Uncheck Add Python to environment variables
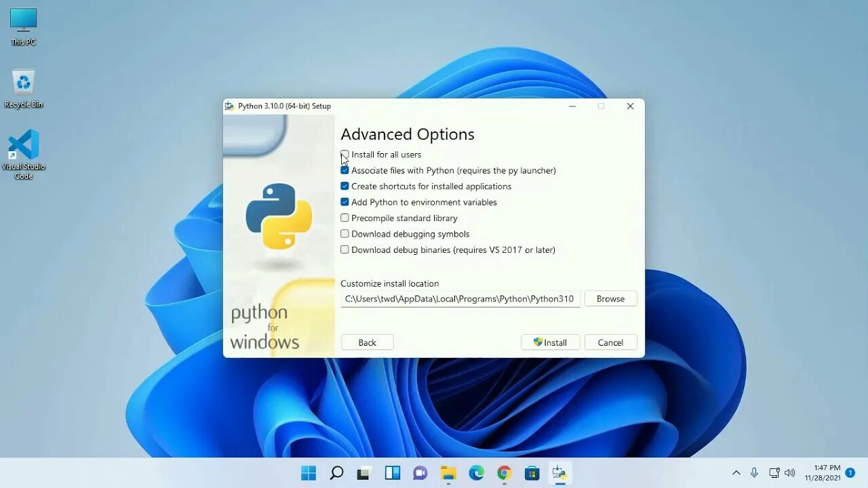This screenshot has height=488, width=868. [x=344, y=202]
